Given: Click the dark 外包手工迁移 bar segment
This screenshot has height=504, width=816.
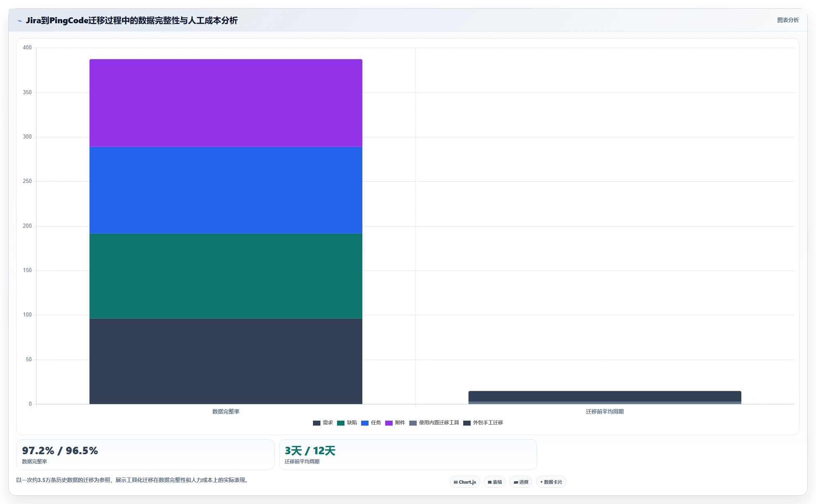Looking at the screenshot, I should [x=605, y=396].
